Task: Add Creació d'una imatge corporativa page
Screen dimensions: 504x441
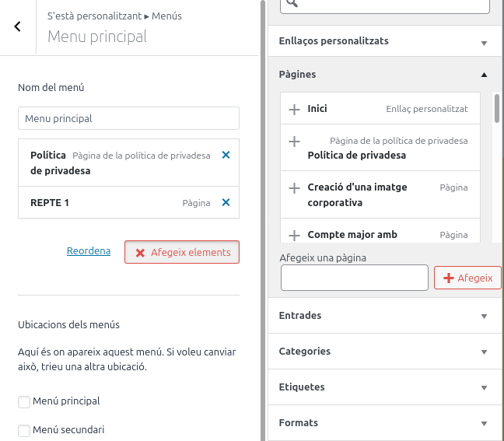Action: [x=294, y=188]
